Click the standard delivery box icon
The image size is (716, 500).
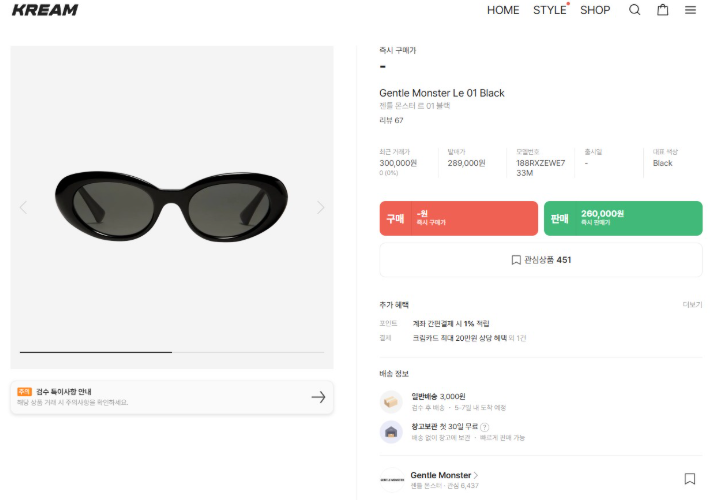pyautogui.click(x=391, y=402)
